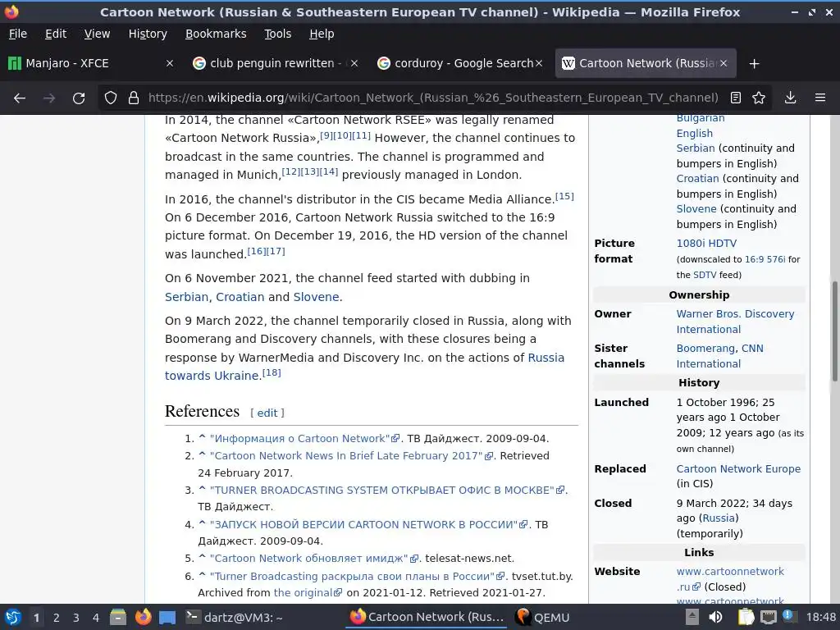Click the URL address bar field
Viewport: 840px width, 630px height.
(x=433, y=98)
